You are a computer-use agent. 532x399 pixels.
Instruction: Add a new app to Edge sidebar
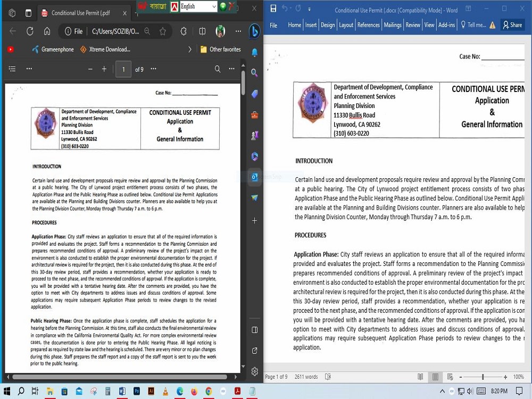(254, 221)
